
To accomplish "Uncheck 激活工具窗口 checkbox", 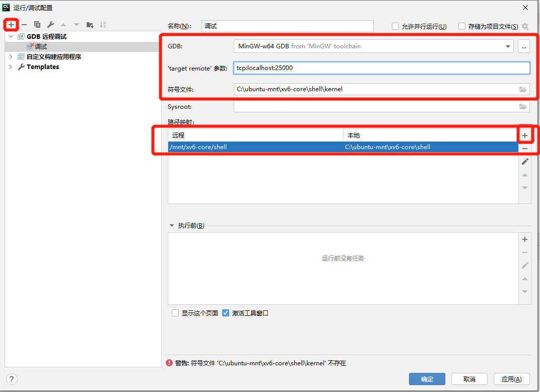I will click(226, 313).
